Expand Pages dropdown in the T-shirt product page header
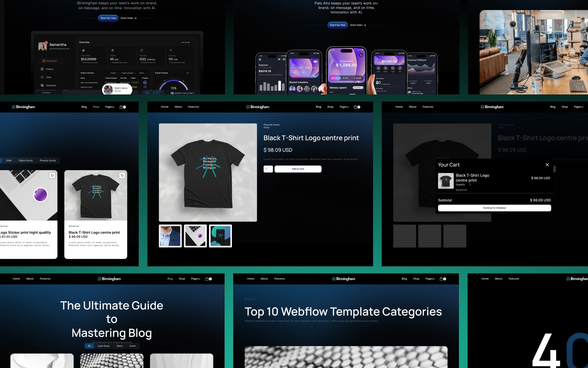Viewport: 588px width, 368px height. 344,107
